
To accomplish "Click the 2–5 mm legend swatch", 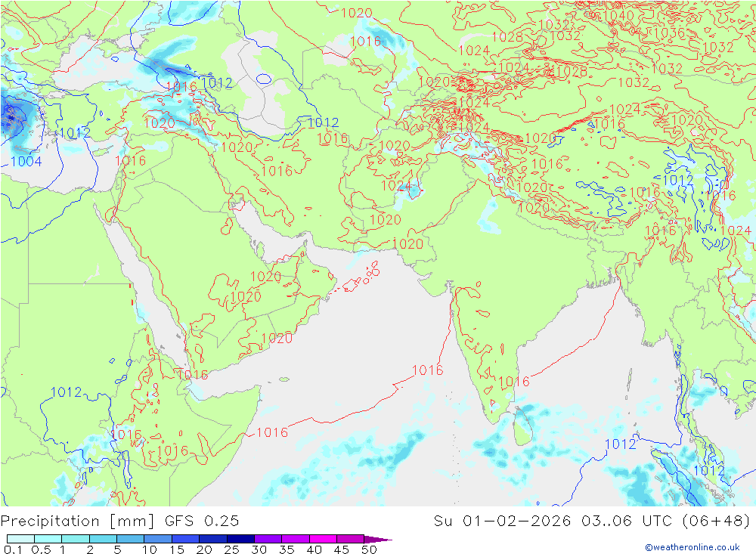I will [x=103, y=539].
